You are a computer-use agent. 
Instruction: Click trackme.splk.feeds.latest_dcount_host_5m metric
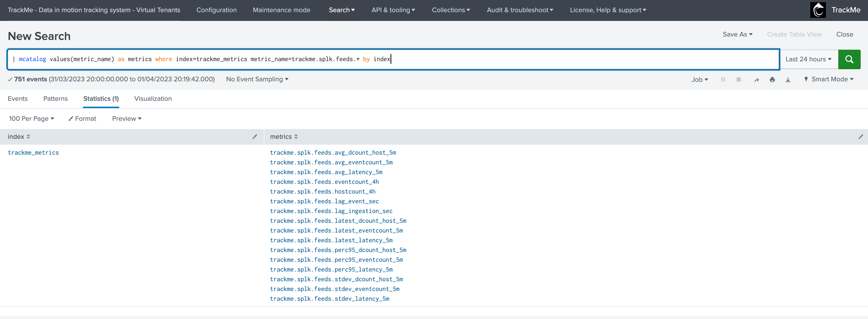pos(338,221)
